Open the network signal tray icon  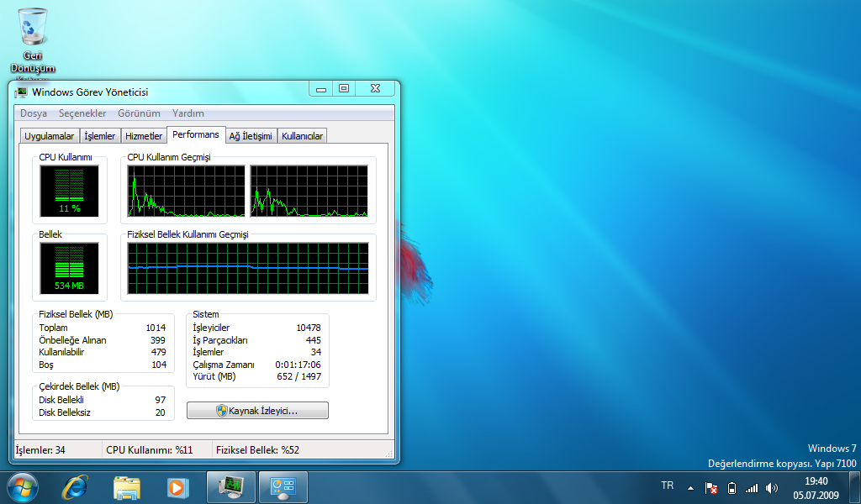(x=751, y=487)
